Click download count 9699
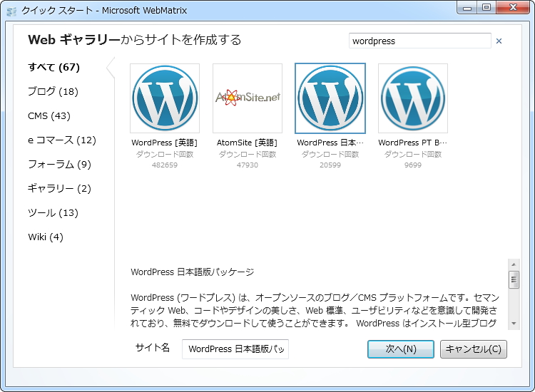The image size is (535, 392). [x=413, y=165]
